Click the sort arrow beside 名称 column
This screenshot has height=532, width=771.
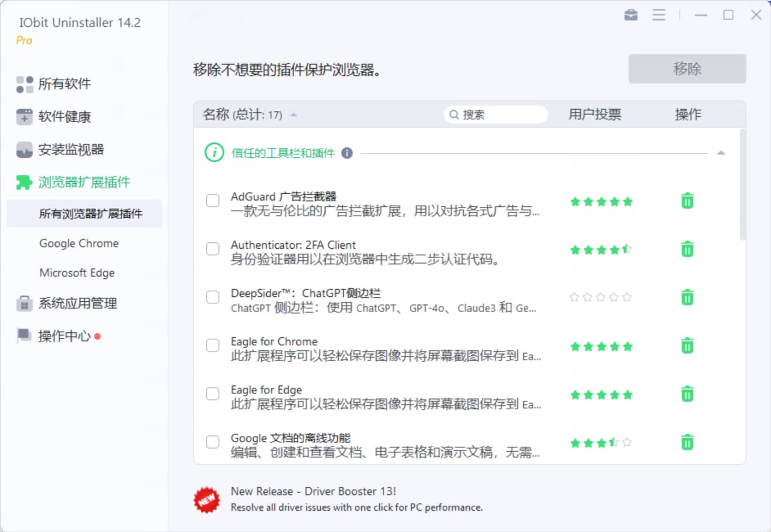click(x=294, y=115)
